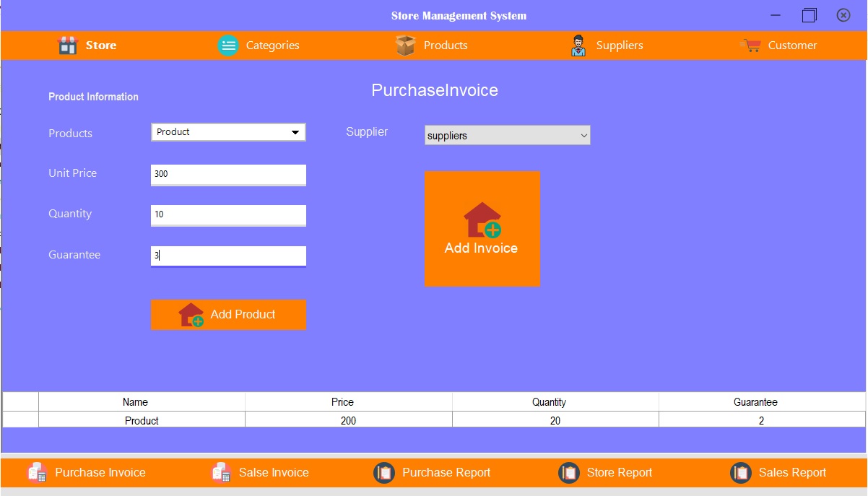868x496 pixels.
Task: Sort by the Guarantee column header
Action: coord(762,402)
